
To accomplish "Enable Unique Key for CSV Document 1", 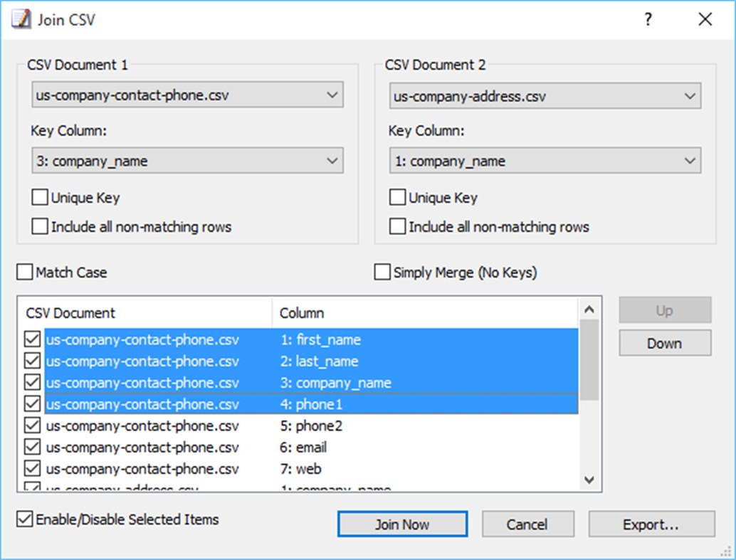I will pyautogui.click(x=40, y=197).
